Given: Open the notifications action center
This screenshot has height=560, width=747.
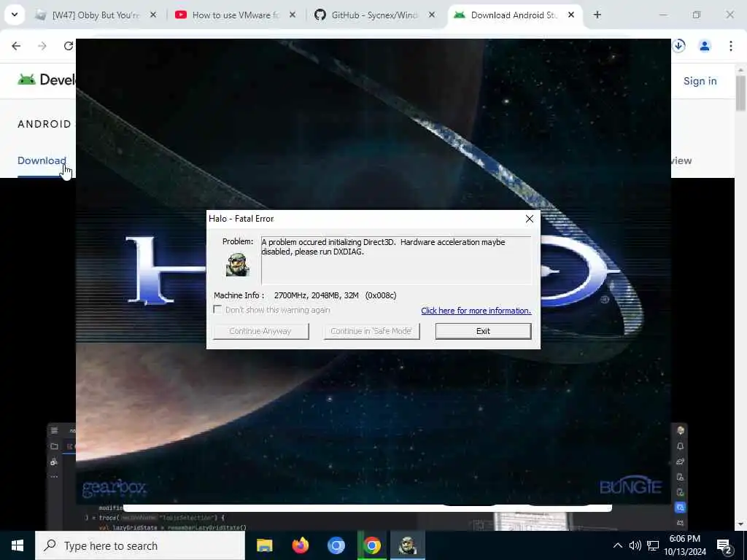Looking at the screenshot, I should tap(724, 545).
